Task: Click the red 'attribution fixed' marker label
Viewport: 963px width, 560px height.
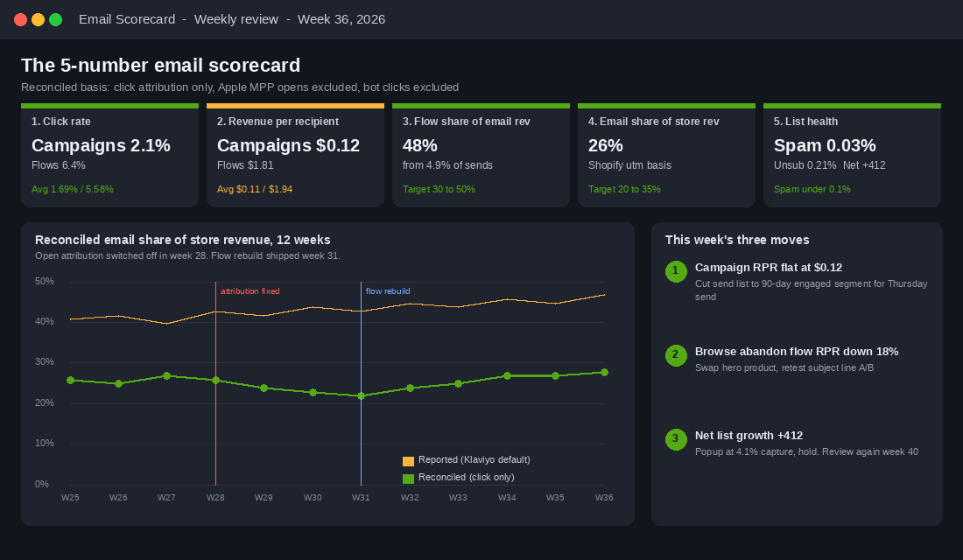Action: (250, 291)
